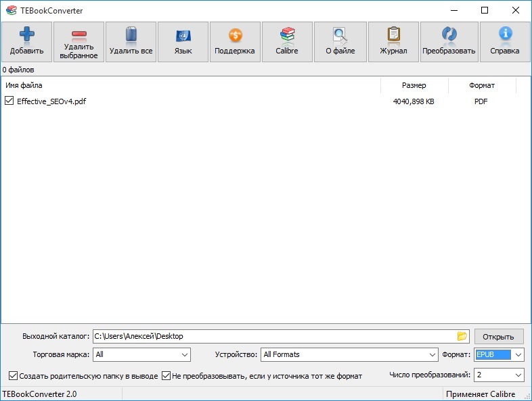Show О файле magnifier info button
The image size is (532, 401).
pos(340,42)
